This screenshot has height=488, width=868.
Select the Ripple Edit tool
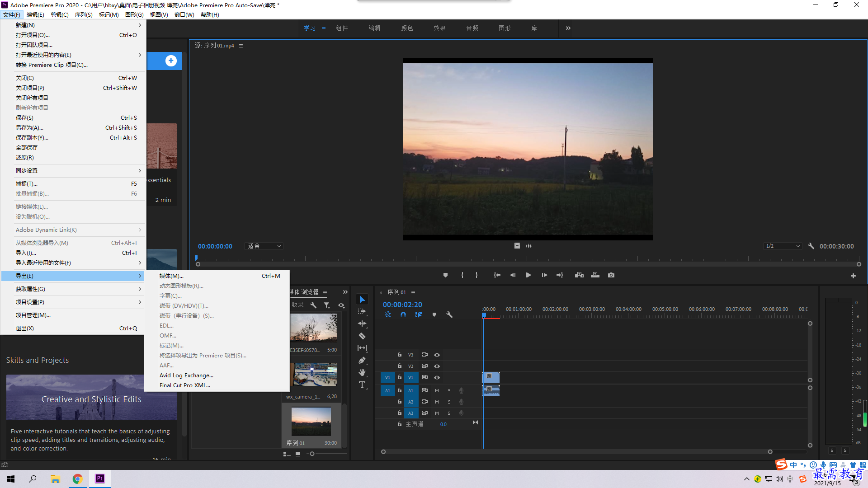[362, 324]
